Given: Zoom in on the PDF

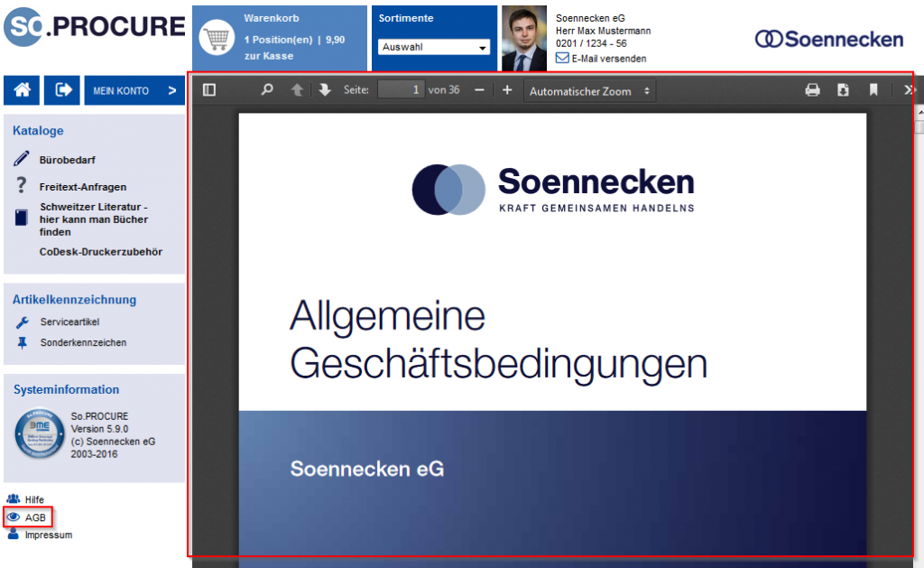Looking at the screenshot, I should click(507, 90).
